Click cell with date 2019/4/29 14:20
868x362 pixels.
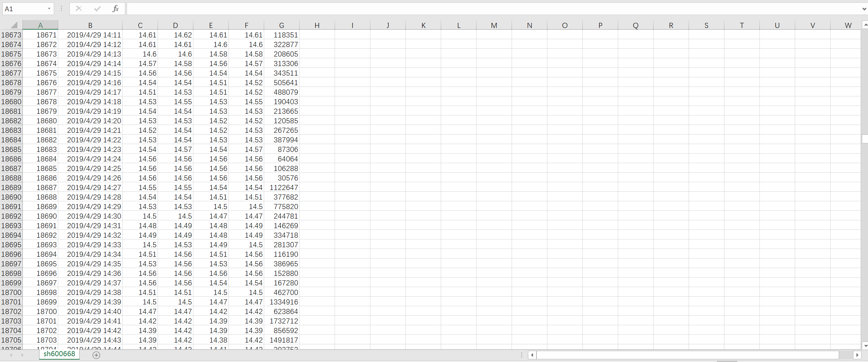point(90,121)
